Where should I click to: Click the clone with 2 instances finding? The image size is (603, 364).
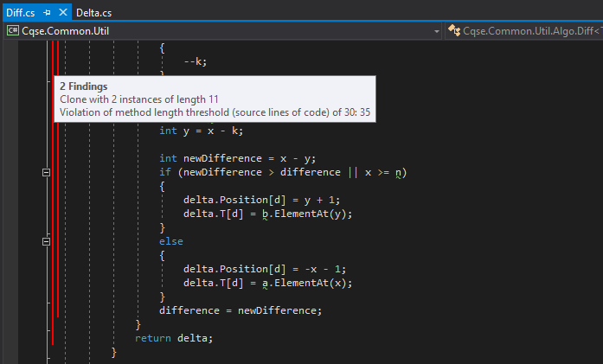(x=138, y=99)
